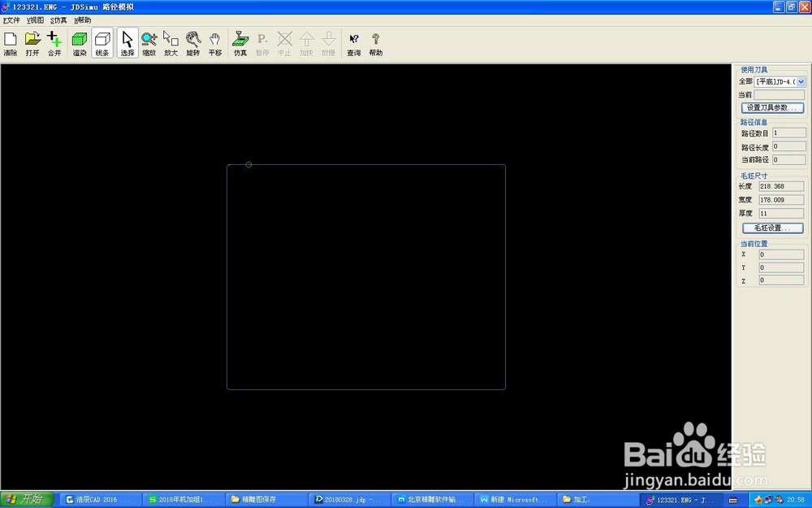812x508 pixels.
Task: Click the 帮助 help question-mark icon
Action: pyautogui.click(x=376, y=44)
